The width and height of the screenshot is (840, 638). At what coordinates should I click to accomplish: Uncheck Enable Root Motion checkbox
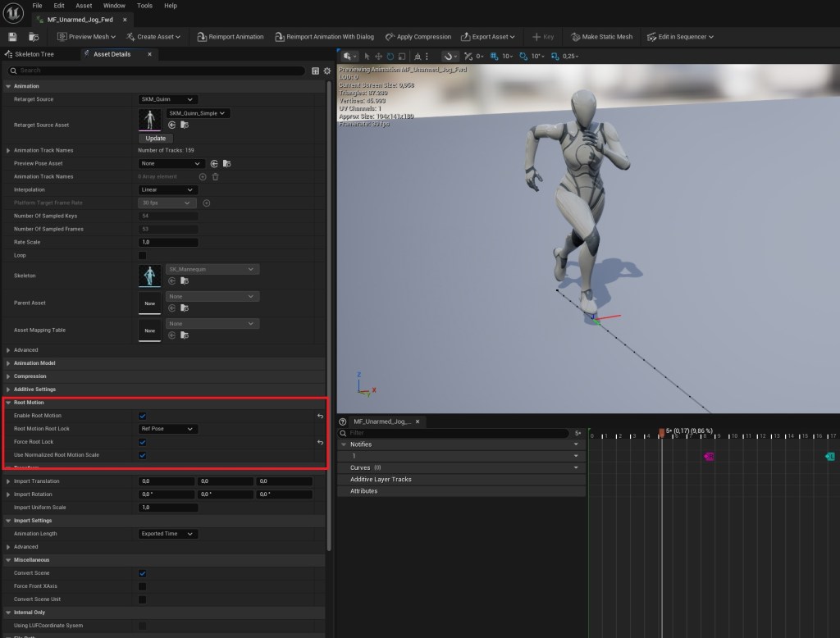143,416
